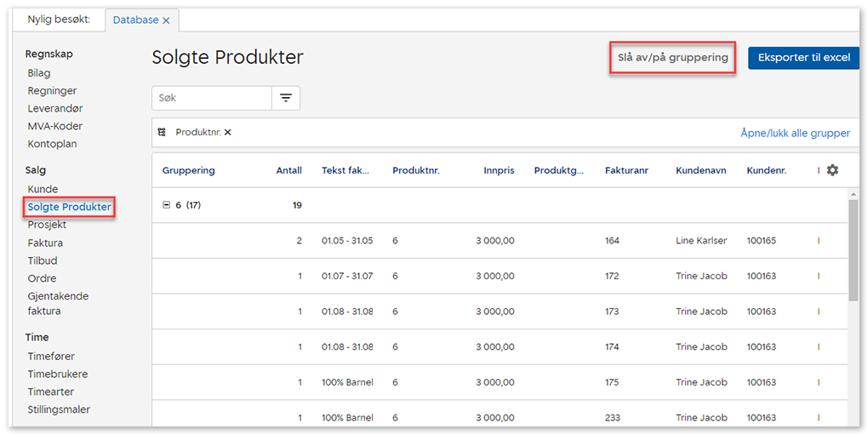Go to Faktura in Salg menu
Image resolution: width=868 pixels, height=435 pixels.
[45, 243]
